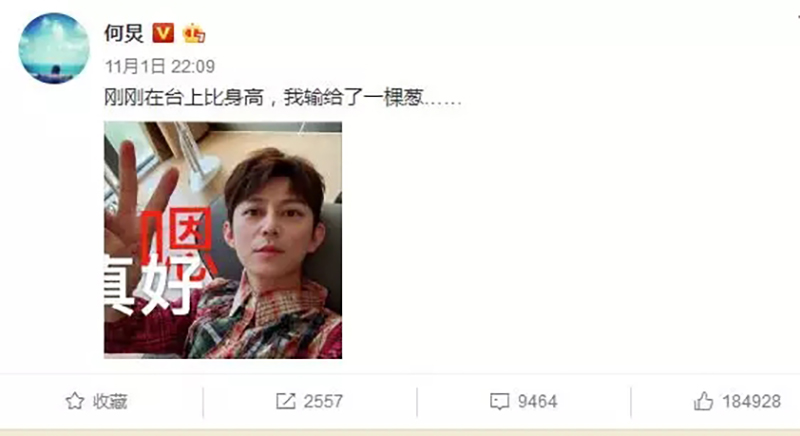The image size is (800, 436).
Task: Open the 11月1日 22:09 timestamp link
Action: pos(160,66)
